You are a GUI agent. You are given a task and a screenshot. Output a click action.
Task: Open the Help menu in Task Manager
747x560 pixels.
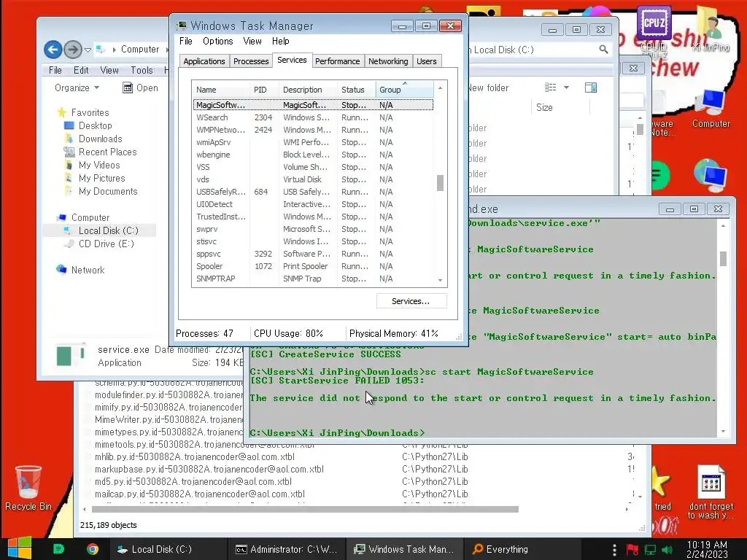[x=281, y=42]
